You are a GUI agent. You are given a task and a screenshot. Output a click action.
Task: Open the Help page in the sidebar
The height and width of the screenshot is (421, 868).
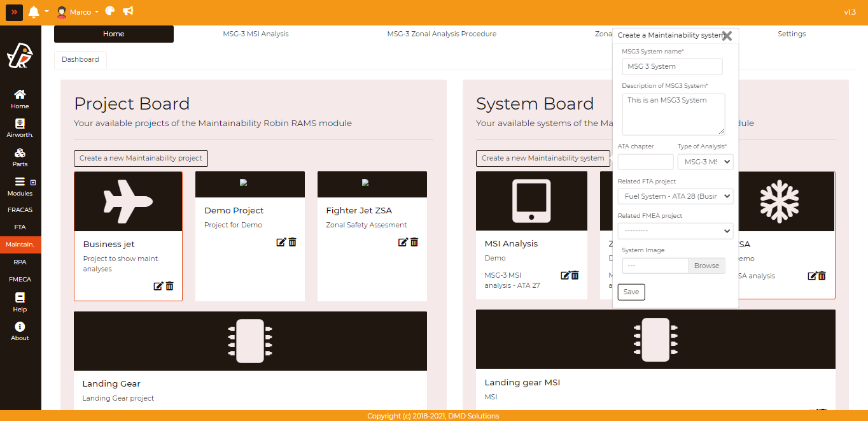pyautogui.click(x=20, y=303)
